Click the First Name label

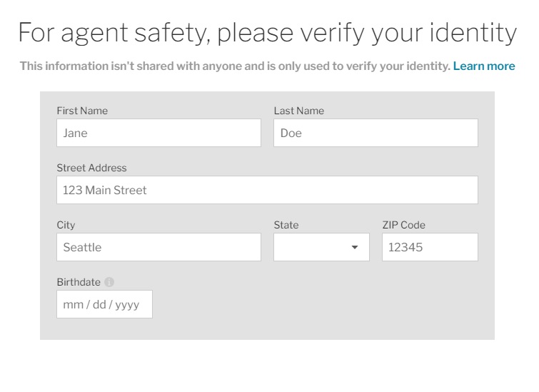pos(82,111)
